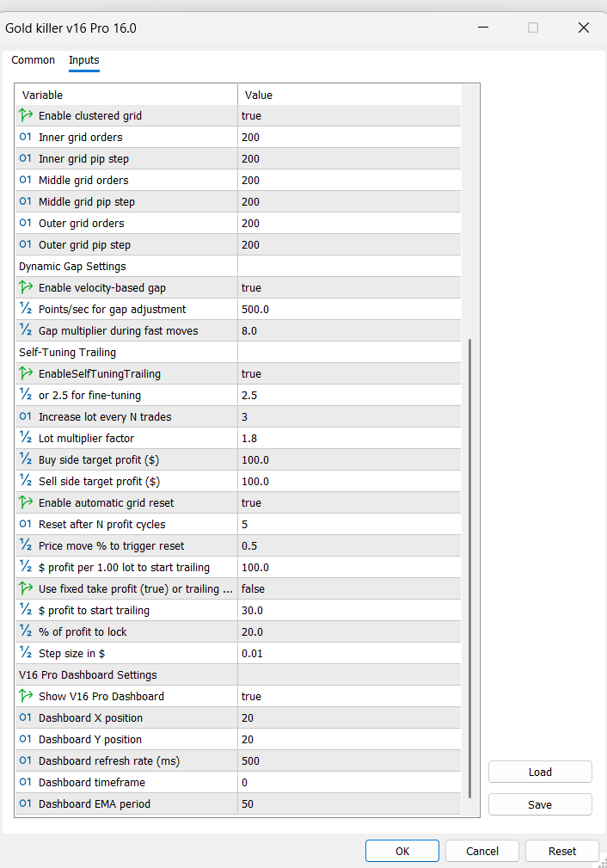The width and height of the screenshot is (607, 868).
Task: Click the Load button
Action: (x=540, y=772)
